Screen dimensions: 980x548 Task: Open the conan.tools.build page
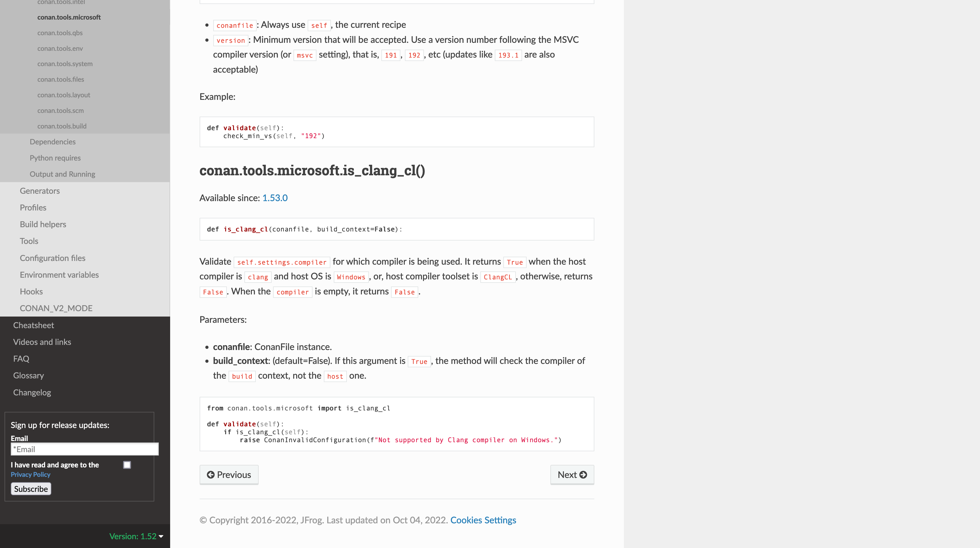click(x=62, y=126)
